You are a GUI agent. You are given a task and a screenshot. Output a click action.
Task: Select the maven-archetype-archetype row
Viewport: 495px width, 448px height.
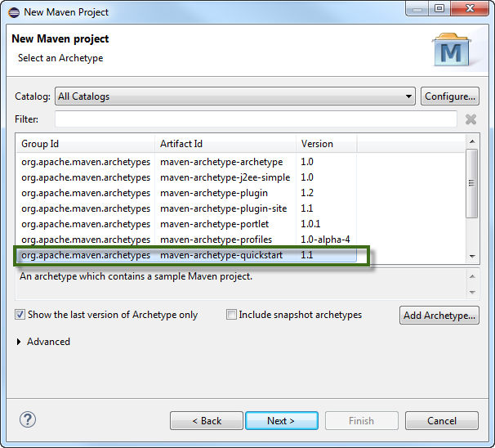click(186, 162)
